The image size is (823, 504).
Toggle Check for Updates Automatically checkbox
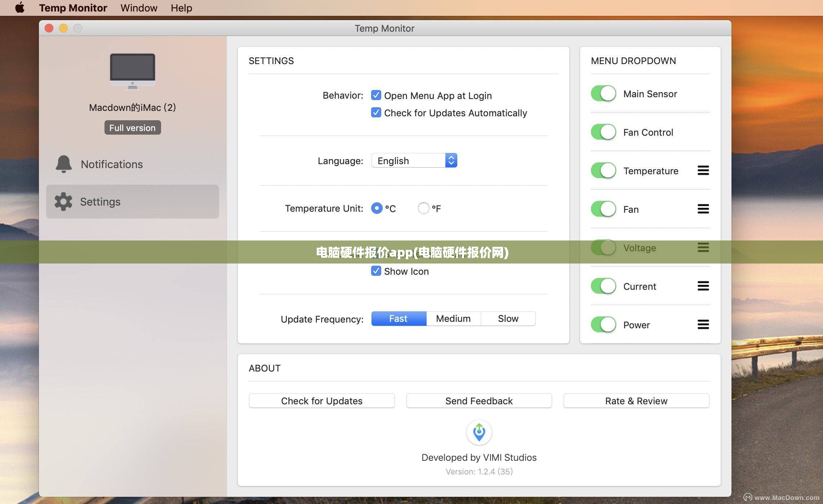(x=376, y=113)
